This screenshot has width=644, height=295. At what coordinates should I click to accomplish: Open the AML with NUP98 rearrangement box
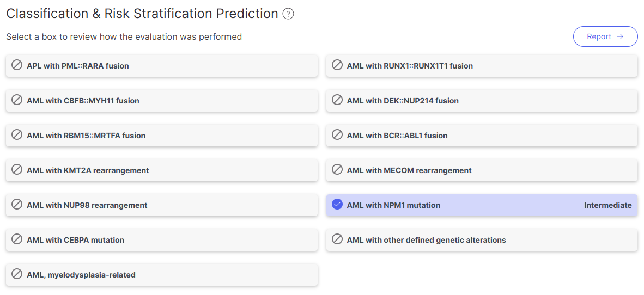pyautogui.click(x=161, y=205)
